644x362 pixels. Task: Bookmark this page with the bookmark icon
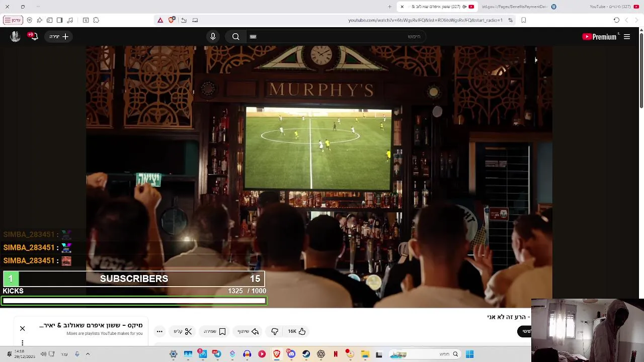pos(524,20)
